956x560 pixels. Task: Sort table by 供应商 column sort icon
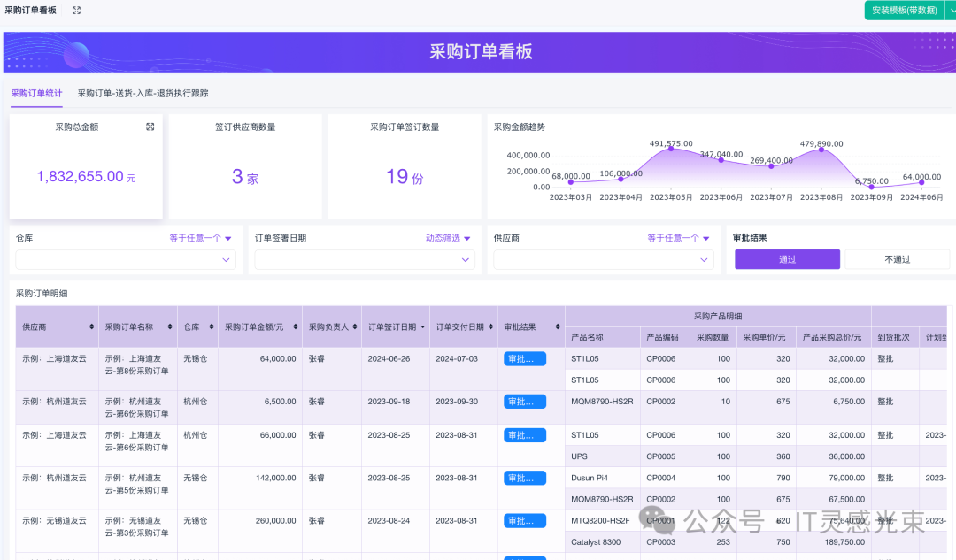[x=92, y=326]
